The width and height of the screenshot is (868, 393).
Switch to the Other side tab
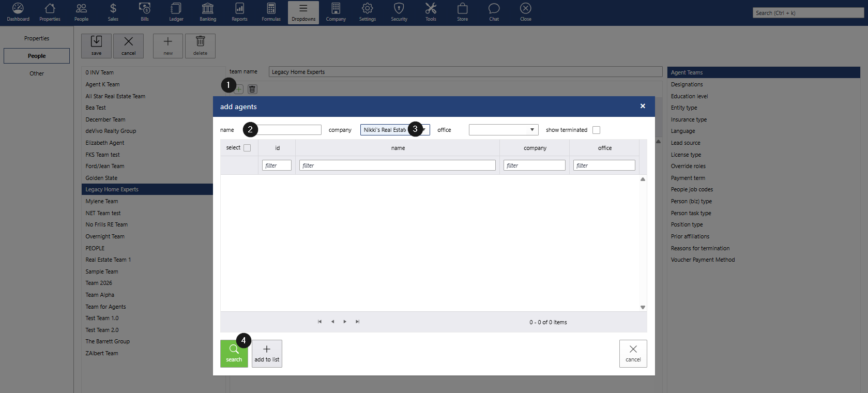(x=37, y=73)
